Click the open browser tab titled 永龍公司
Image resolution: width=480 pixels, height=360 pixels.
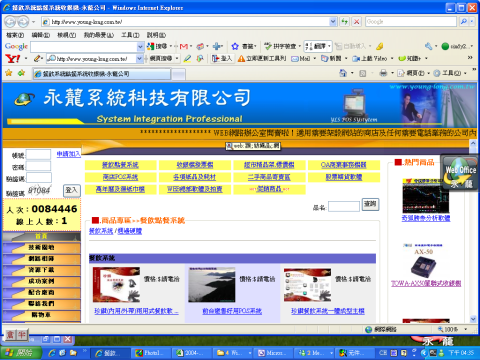(102, 74)
